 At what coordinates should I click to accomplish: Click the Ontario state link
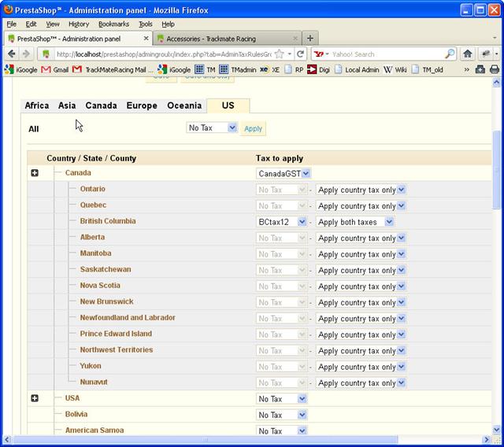click(93, 189)
